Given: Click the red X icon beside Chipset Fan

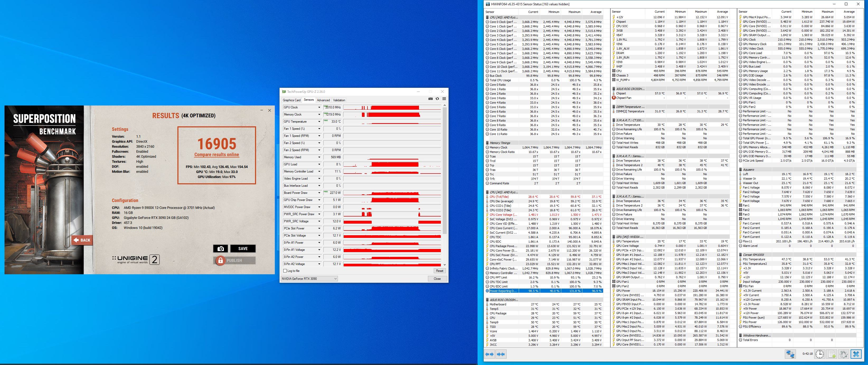Looking at the screenshot, I should coord(614,98).
